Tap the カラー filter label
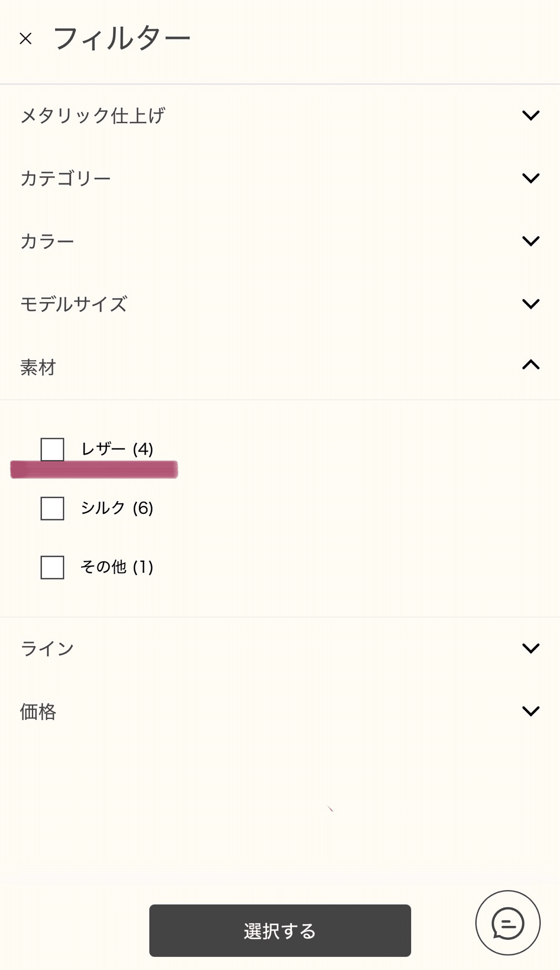 (47, 241)
